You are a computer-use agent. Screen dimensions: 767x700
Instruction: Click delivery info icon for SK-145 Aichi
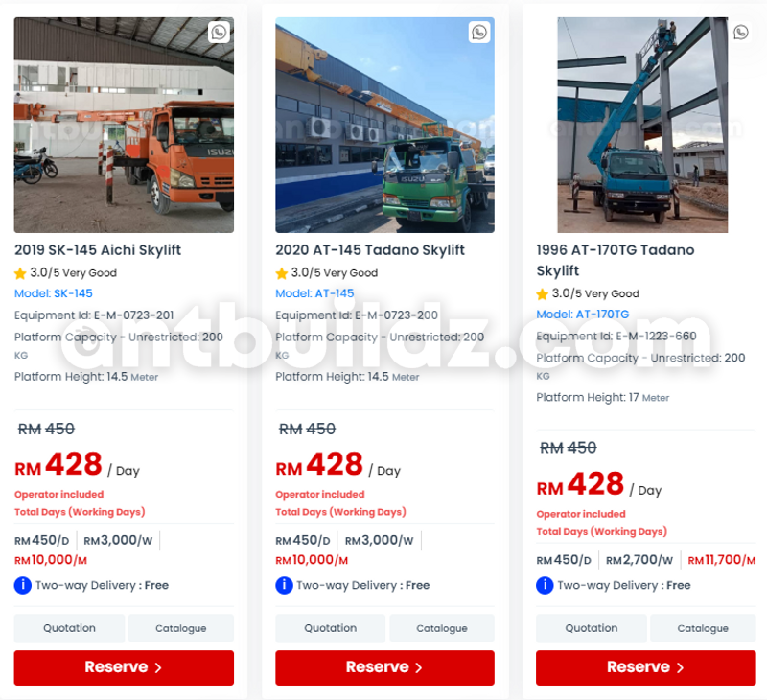(x=22, y=585)
